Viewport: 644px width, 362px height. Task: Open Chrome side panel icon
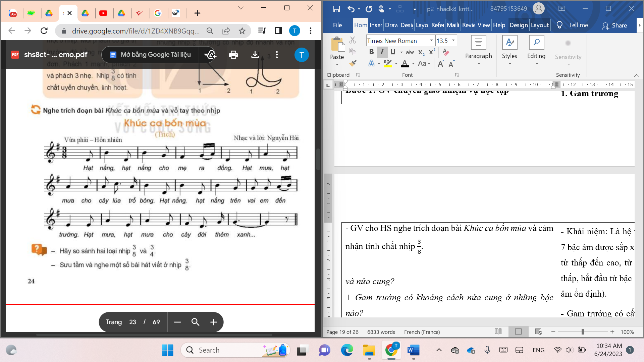click(278, 31)
